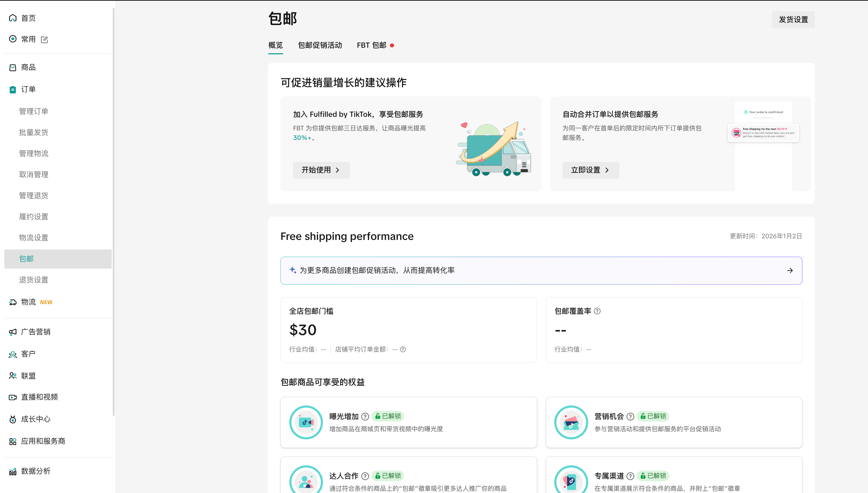868x493 pixels.
Task: Click the info icon after 店铺平均订单金额
Action: pyautogui.click(x=403, y=350)
